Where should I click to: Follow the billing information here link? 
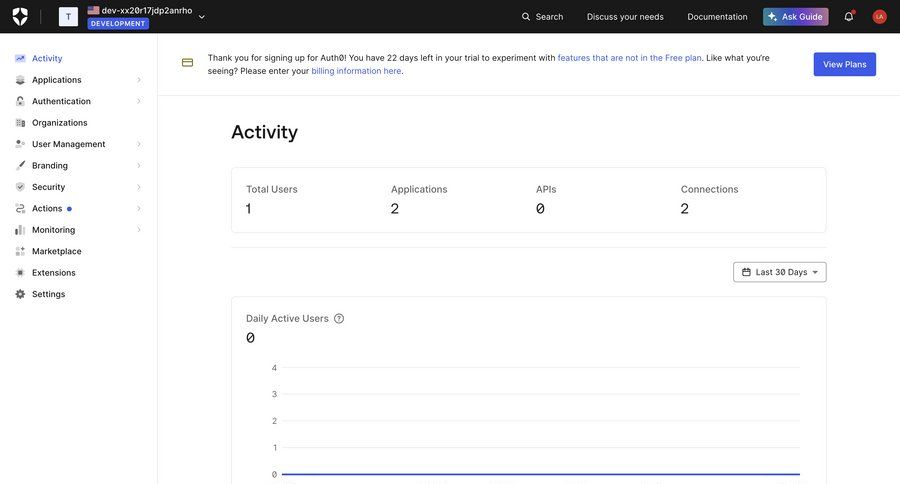coord(356,71)
